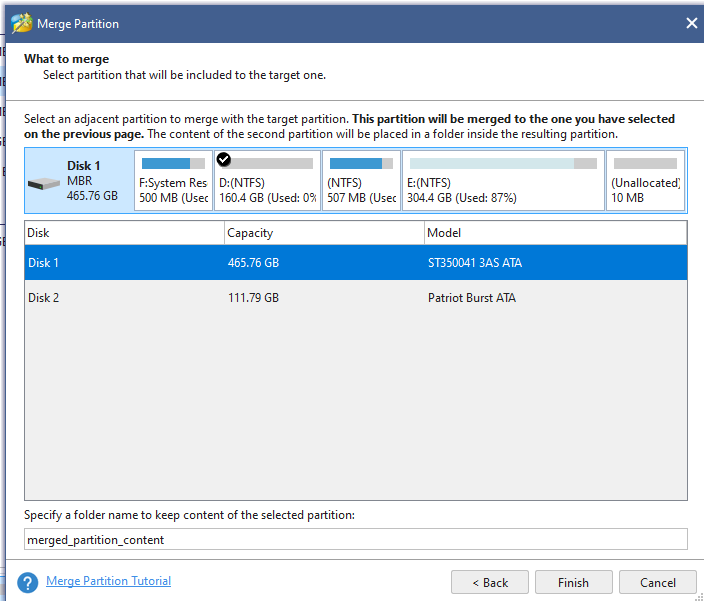The image size is (704, 601).
Task: Click the Capacity column header
Action: 323,233
